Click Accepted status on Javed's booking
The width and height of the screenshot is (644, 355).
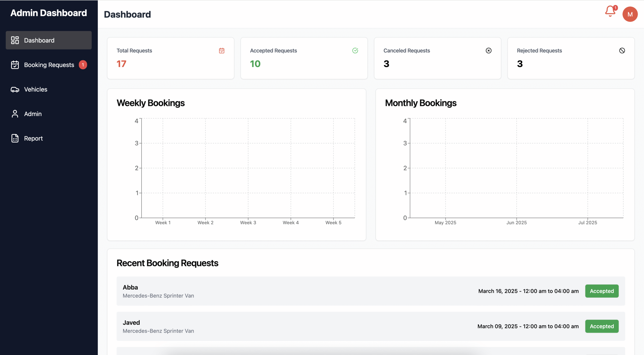pos(601,326)
